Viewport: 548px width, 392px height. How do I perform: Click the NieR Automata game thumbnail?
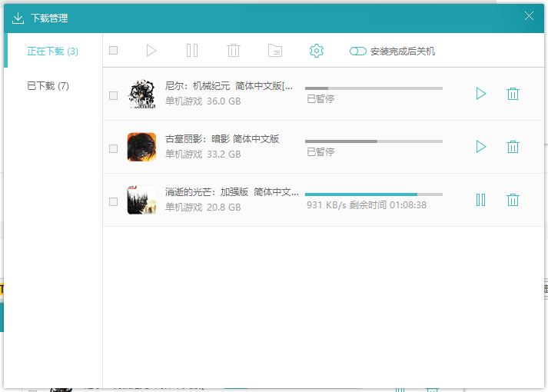[x=141, y=94]
